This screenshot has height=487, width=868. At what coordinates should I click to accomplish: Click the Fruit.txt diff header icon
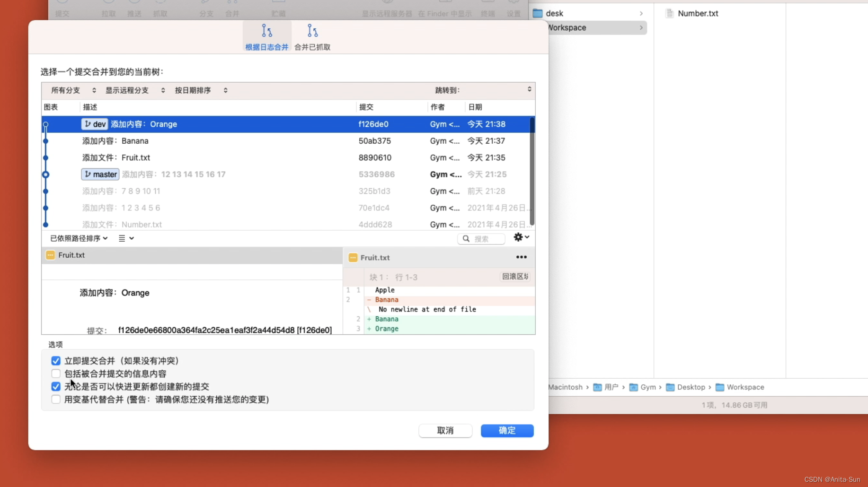pos(353,258)
